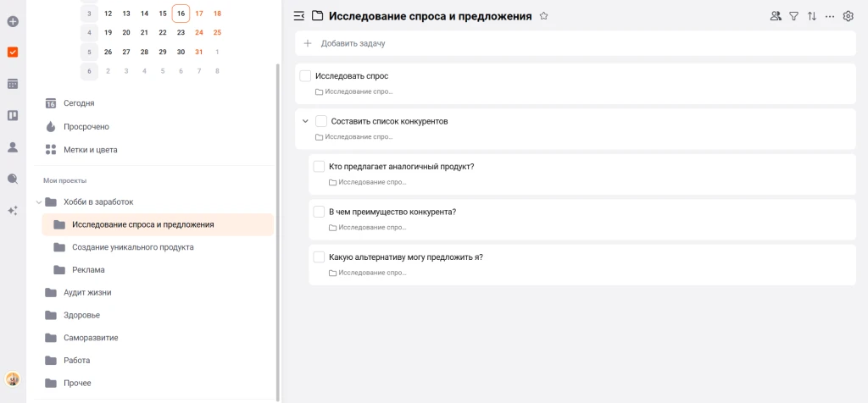
Task: Click the sort arrows icon
Action: [x=812, y=15]
